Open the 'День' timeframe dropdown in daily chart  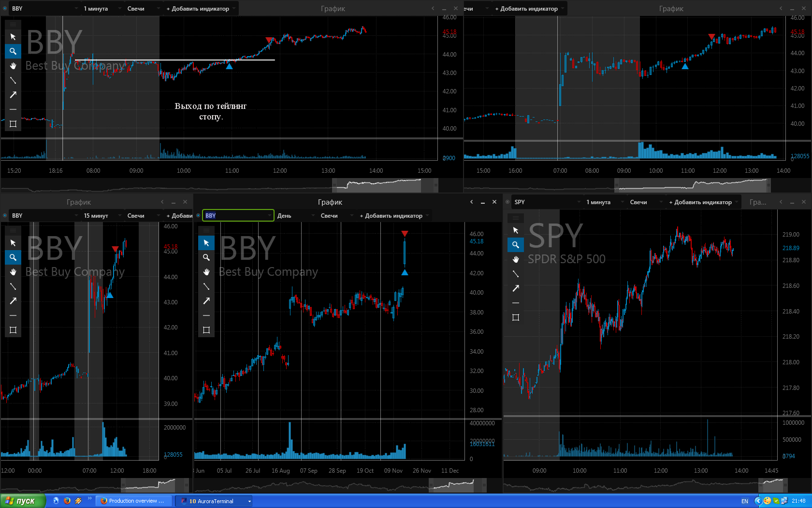[296, 216]
